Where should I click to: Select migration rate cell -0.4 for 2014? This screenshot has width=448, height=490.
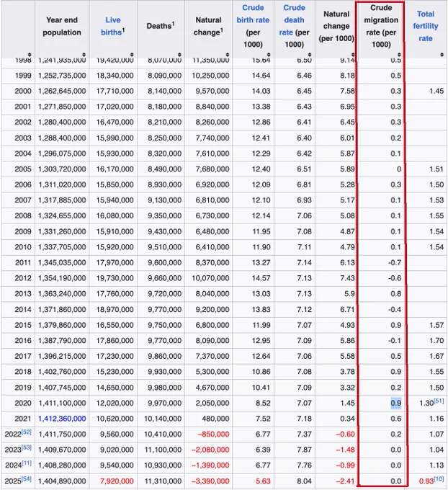[x=395, y=309]
